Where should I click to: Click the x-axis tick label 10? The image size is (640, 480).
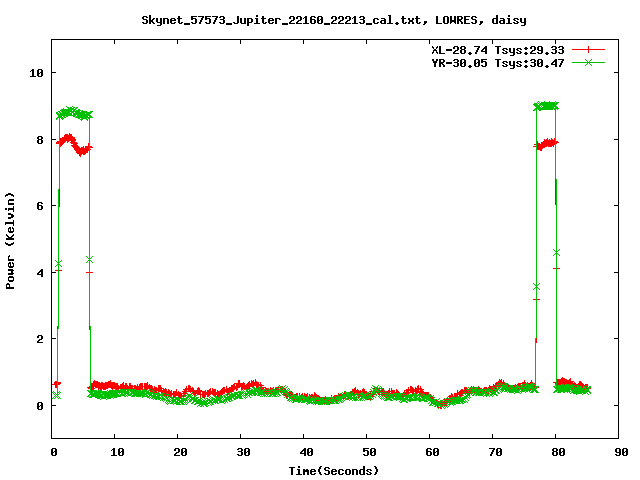(x=117, y=452)
